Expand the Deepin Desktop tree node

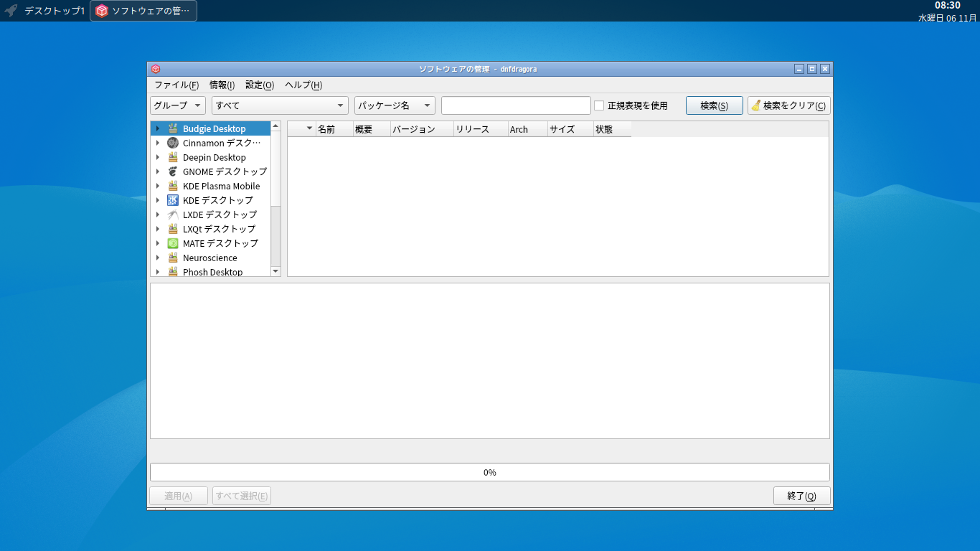[x=158, y=157]
